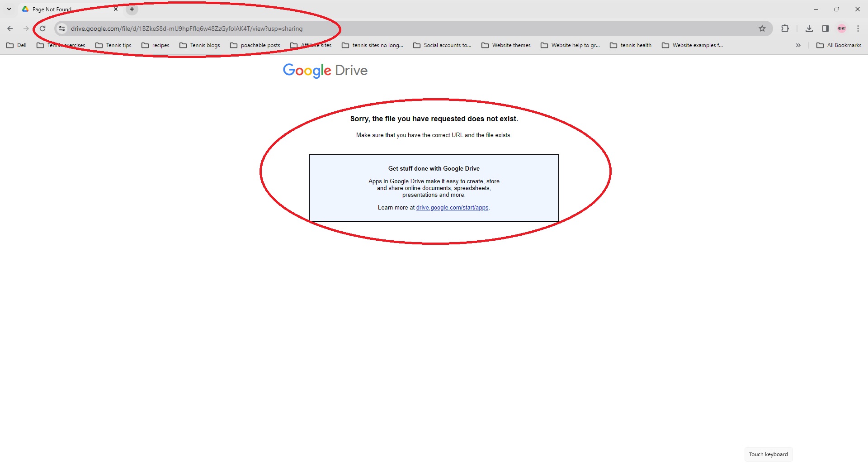Image resolution: width=868 pixels, height=467 pixels.
Task: Follow the drive.google.com/start/apps link
Action: 452,208
